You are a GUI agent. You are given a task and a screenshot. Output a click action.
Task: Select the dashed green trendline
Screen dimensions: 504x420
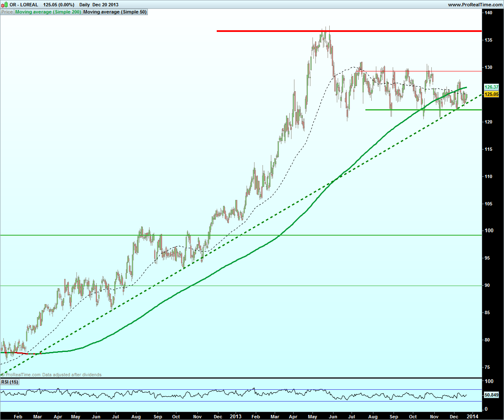click(x=241, y=234)
